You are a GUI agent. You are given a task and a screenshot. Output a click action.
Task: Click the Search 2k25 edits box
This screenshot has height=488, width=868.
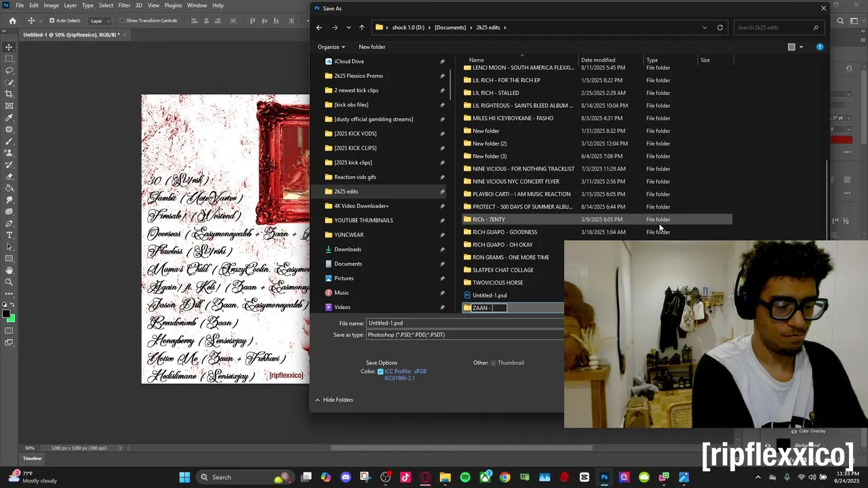(x=780, y=28)
